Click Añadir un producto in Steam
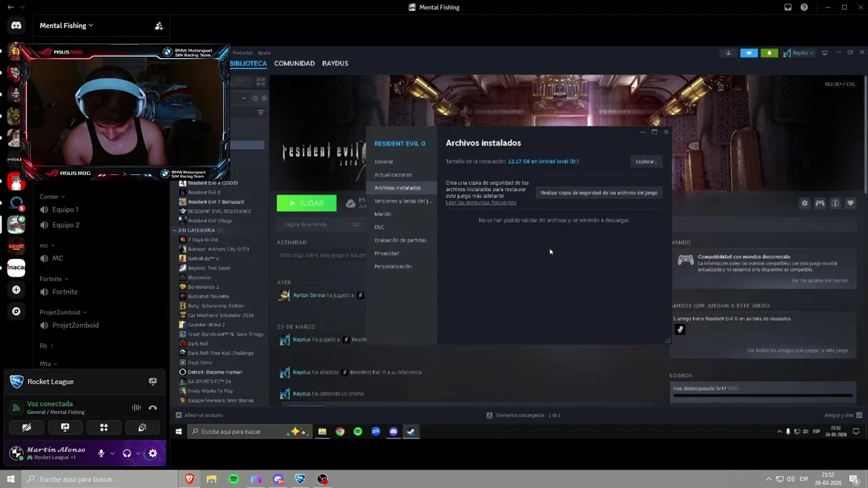Viewport: 868px width, 488px height. pos(199,415)
